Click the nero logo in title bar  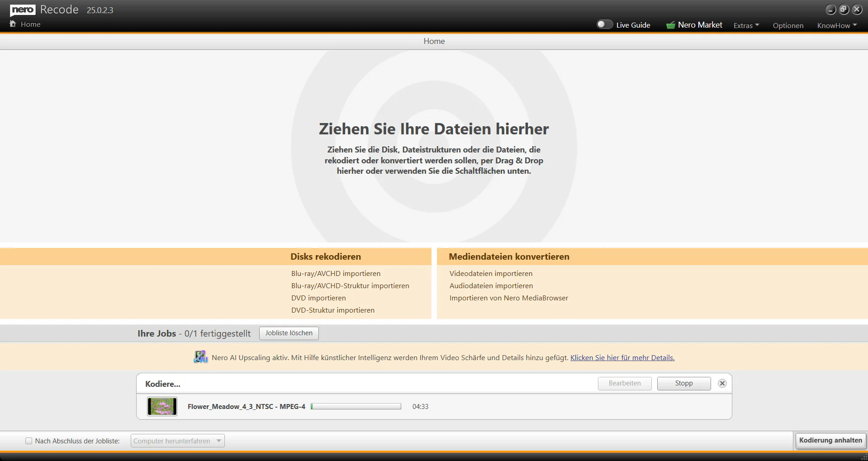tap(23, 10)
